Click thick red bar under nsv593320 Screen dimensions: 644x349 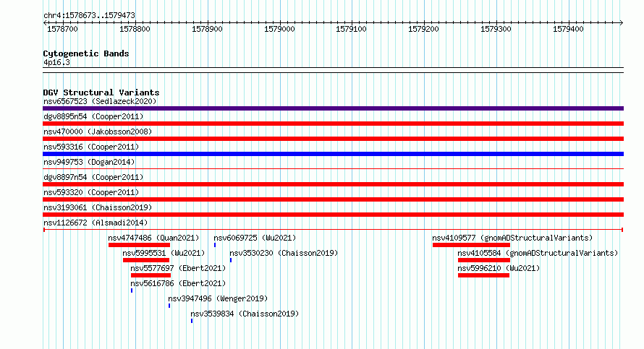click(333, 199)
